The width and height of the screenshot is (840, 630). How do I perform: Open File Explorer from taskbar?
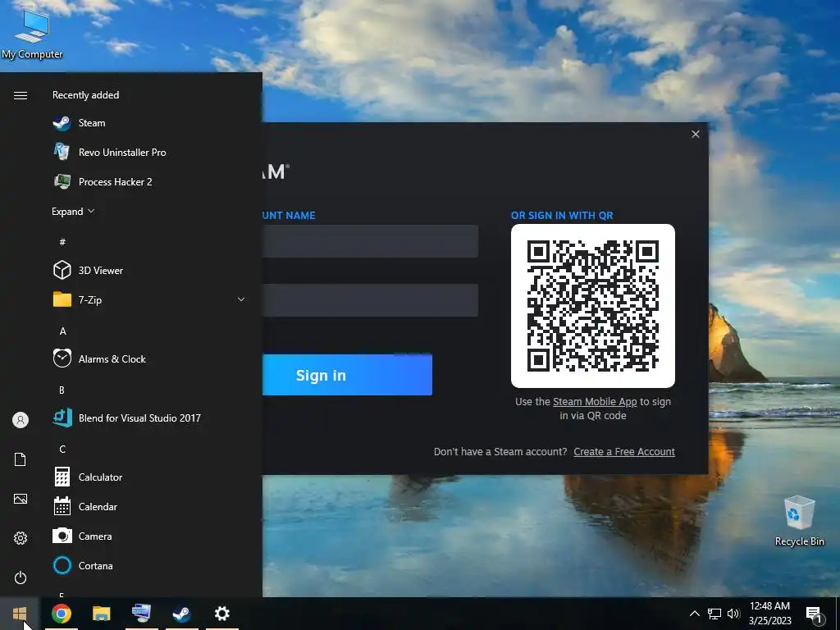pyautogui.click(x=101, y=614)
